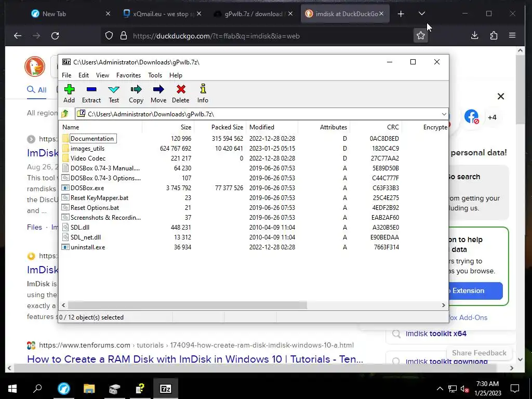Click the shield tracking protection icon
The image size is (532, 399).
coord(109,36)
